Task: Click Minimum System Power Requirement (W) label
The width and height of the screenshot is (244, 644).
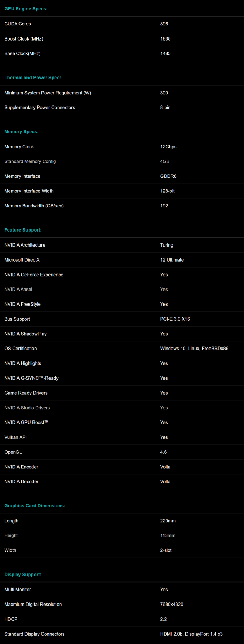Action: pyautogui.click(x=48, y=93)
